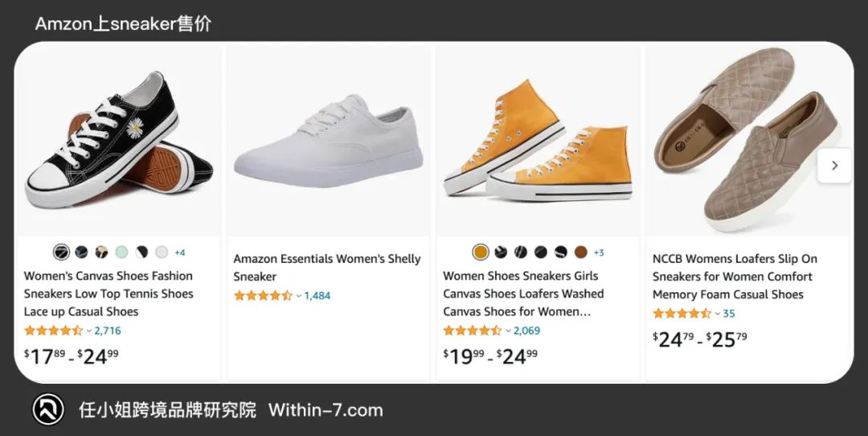Click the round logo beside 任小姐跨境品牌研究院
Image resolution: width=868 pixels, height=436 pixels.
[48, 409]
